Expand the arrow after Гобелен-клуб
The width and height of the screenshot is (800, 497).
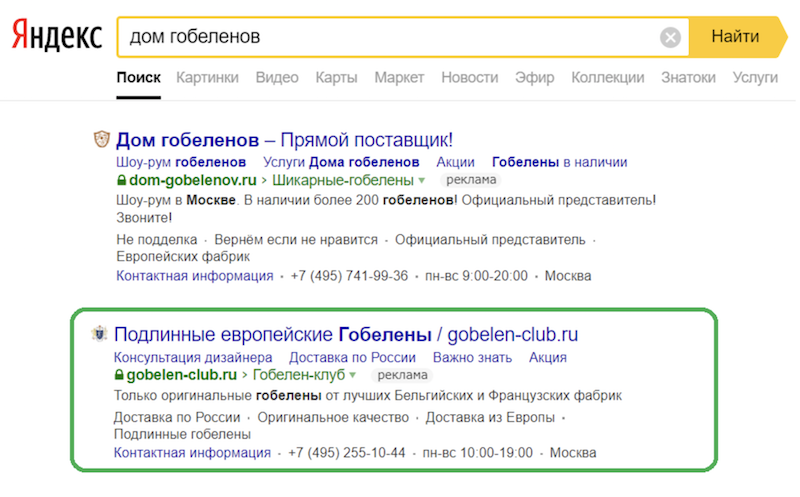pos(353,376)
